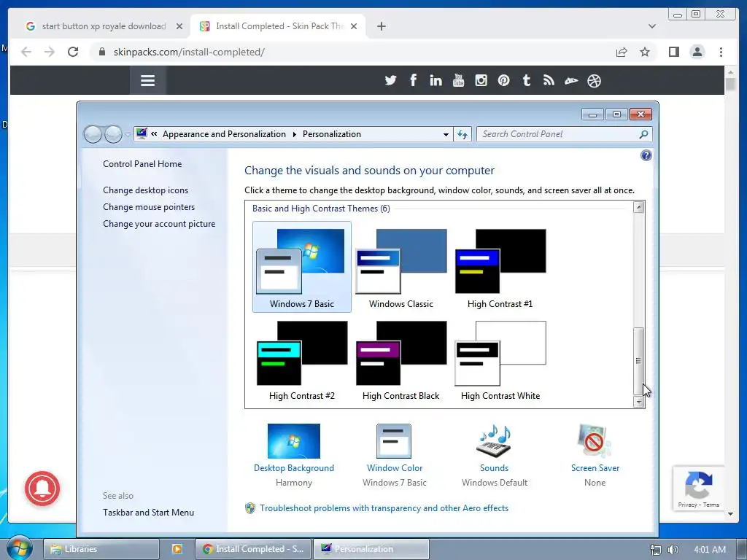Click the theme list scrollbar thumb
Image resolution: width=747 pixels, height=560 pixels.
pos(639,360)
